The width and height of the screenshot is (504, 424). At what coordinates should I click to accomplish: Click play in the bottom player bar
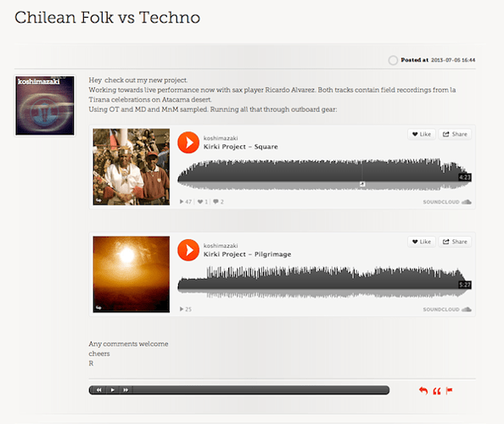(x=113, y=390)
